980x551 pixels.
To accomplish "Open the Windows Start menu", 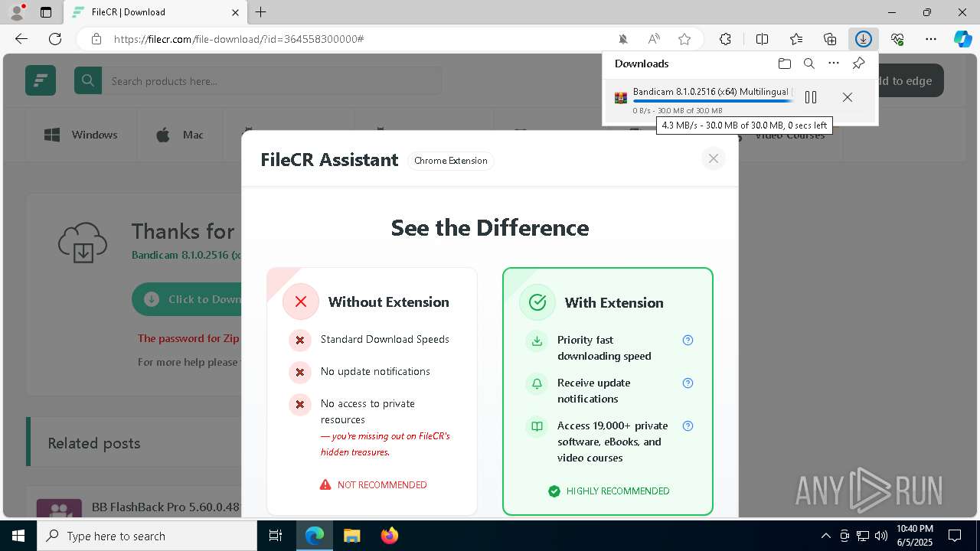I will click(x=18, y=536).
